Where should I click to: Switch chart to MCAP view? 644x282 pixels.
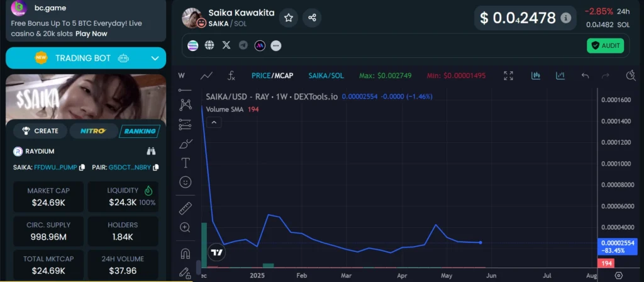pos(284,76)
